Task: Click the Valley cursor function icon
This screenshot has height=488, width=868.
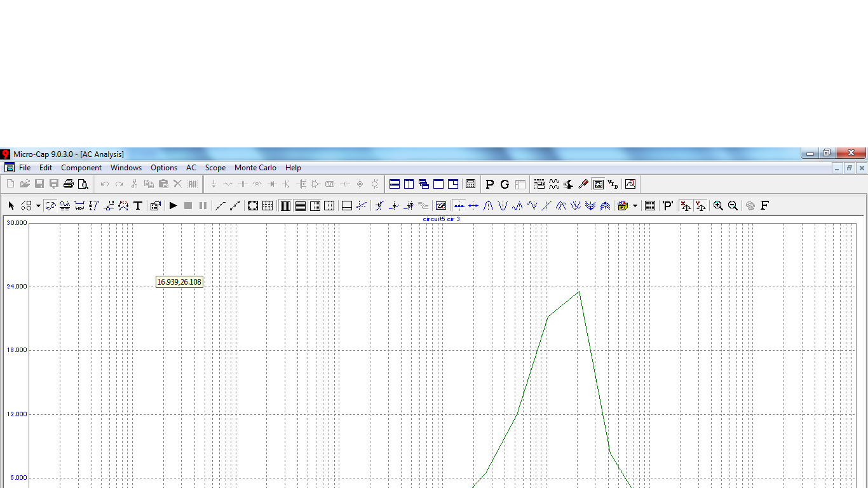Action: tap(503, 206)
